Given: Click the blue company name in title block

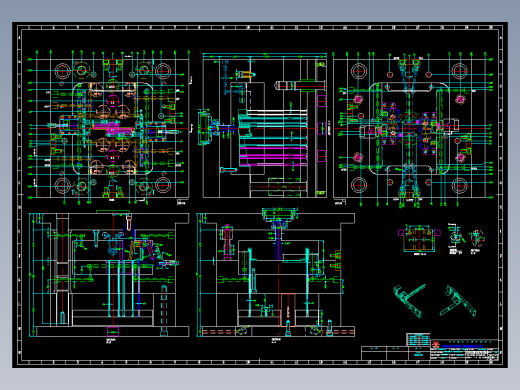Looking at the screenshot, I should 463,347.
